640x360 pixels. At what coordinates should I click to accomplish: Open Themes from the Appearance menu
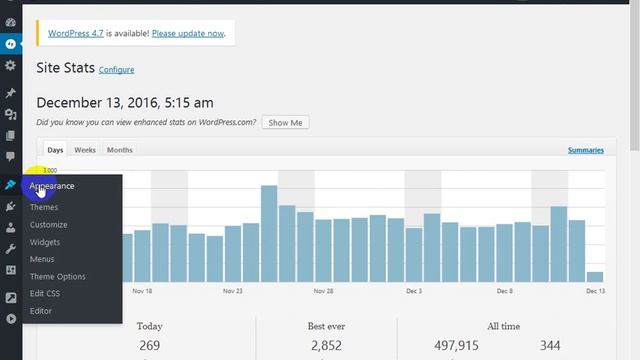[x=44, y=207]
